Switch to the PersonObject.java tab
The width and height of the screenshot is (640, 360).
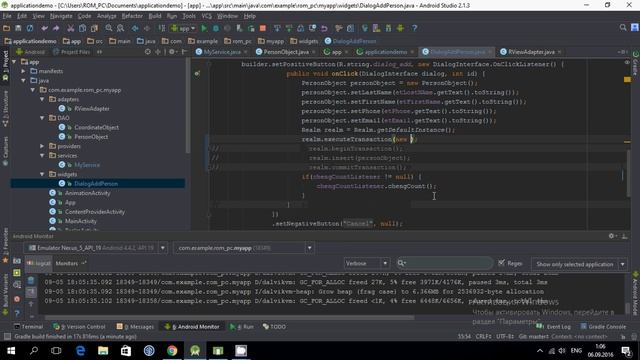(286, 52)
